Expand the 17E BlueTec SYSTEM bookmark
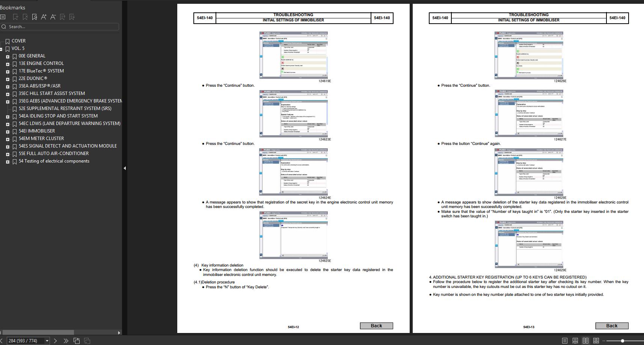The image size is (644, 345). coord(8,72)
